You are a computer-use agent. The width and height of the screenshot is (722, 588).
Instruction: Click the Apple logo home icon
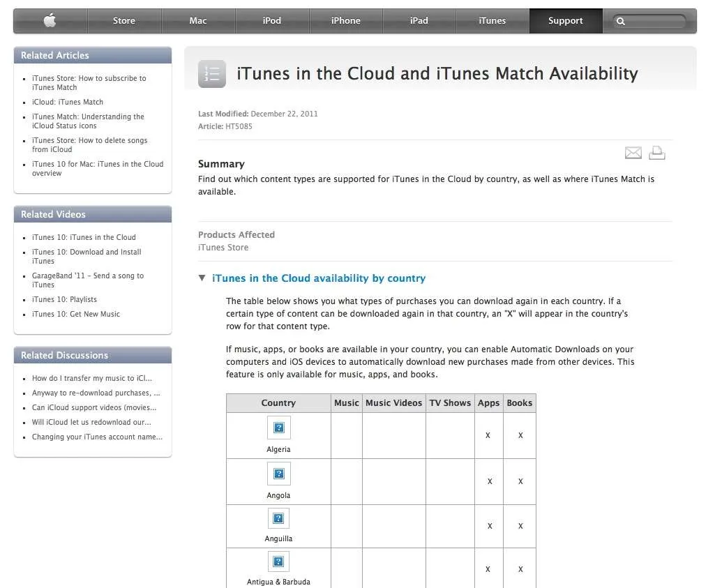pos(50,20)
